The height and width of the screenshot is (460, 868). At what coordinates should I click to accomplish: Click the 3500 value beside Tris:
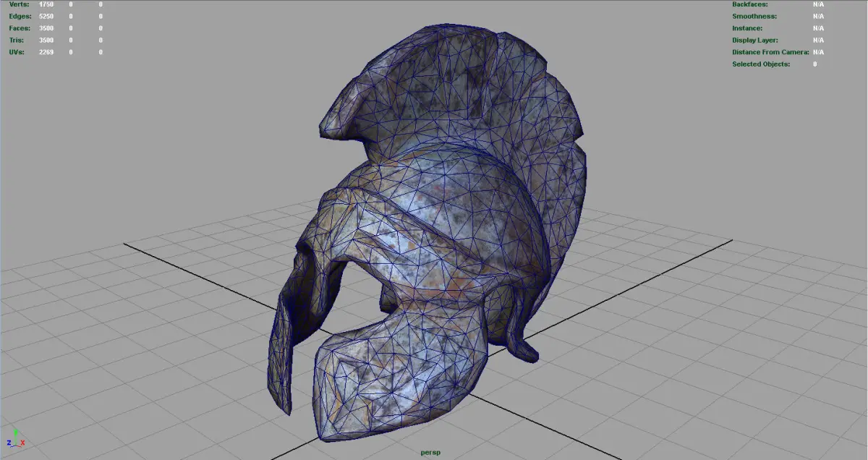[46, 41]
